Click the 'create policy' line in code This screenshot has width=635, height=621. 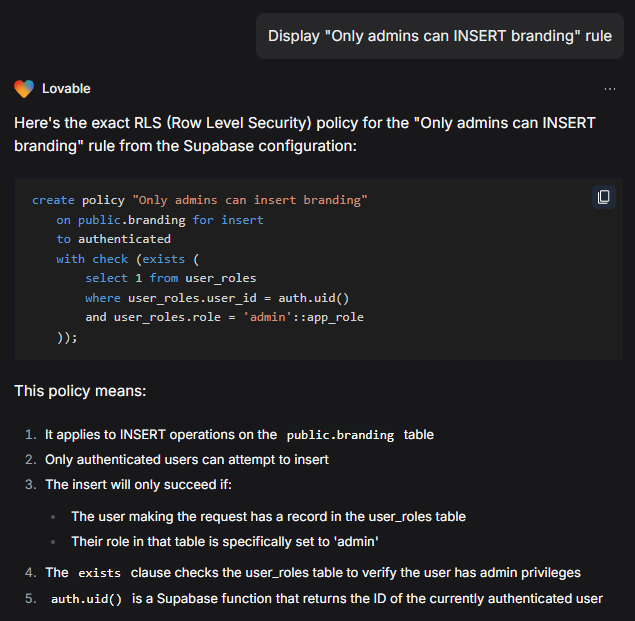click(x=200, y=200)
